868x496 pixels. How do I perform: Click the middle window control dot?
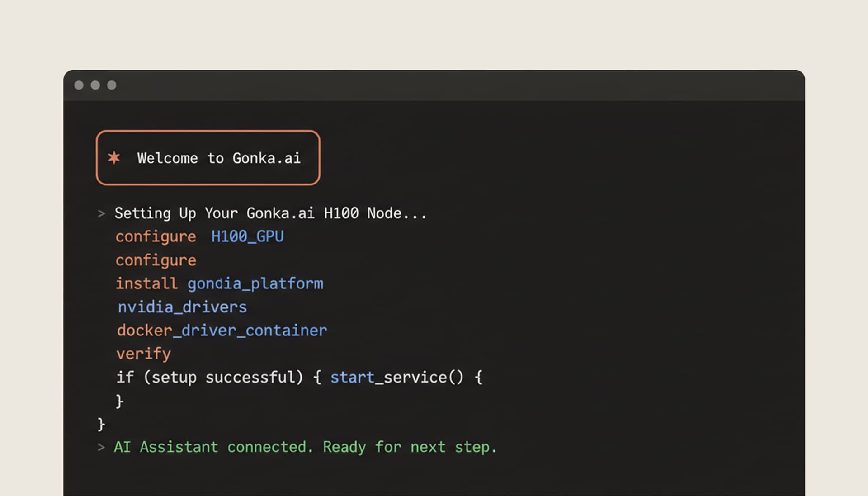(95, 85)
